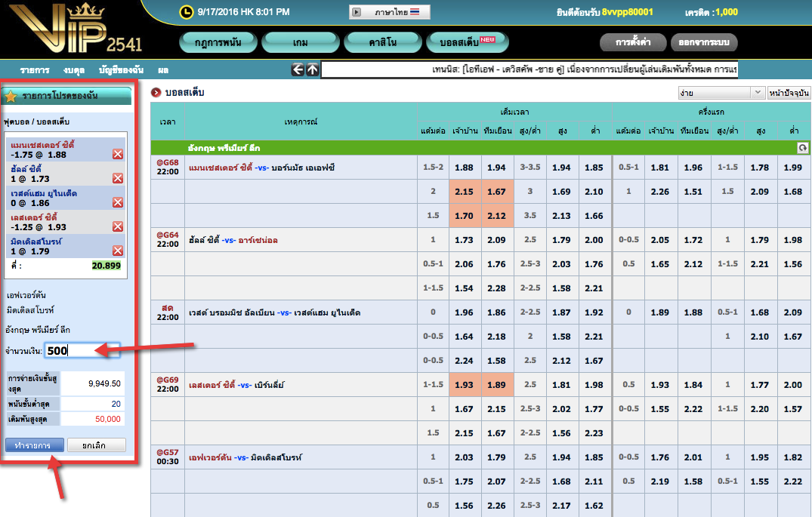Image resolution: width=812 pixels, height=517 pixels.
Task: Click the maximum payout value 9,949.50
Action: click(104, 383)
